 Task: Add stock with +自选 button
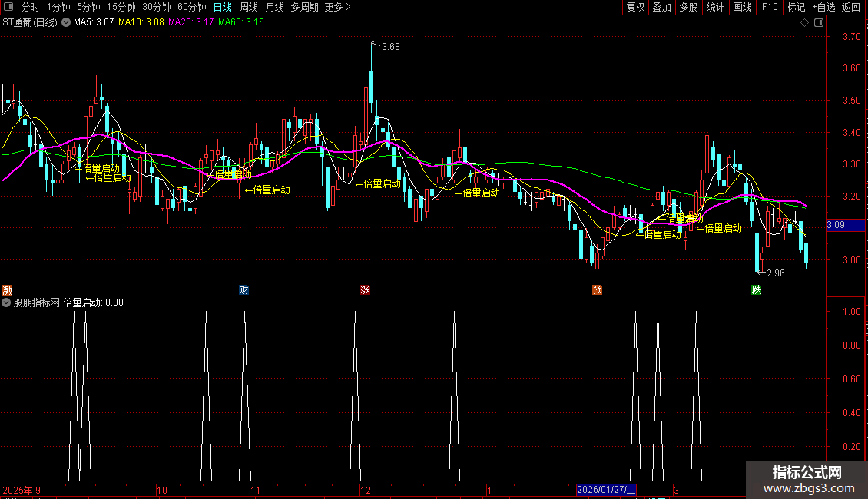823,7
